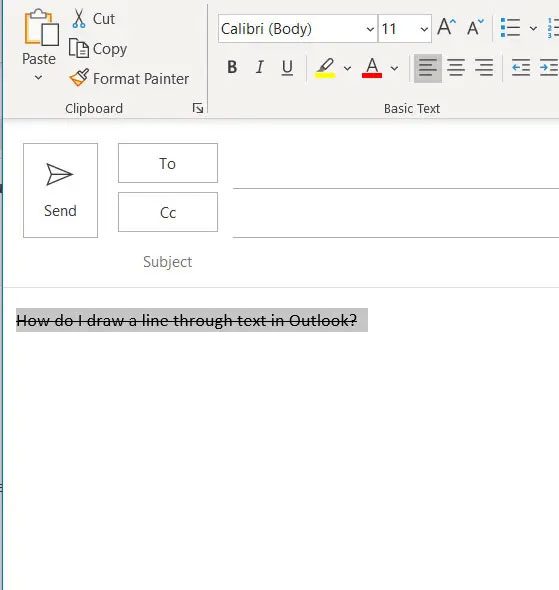Viewport: 559px width, 590px height.
Task: Send the email message
Action: click(x=60, y=190)
